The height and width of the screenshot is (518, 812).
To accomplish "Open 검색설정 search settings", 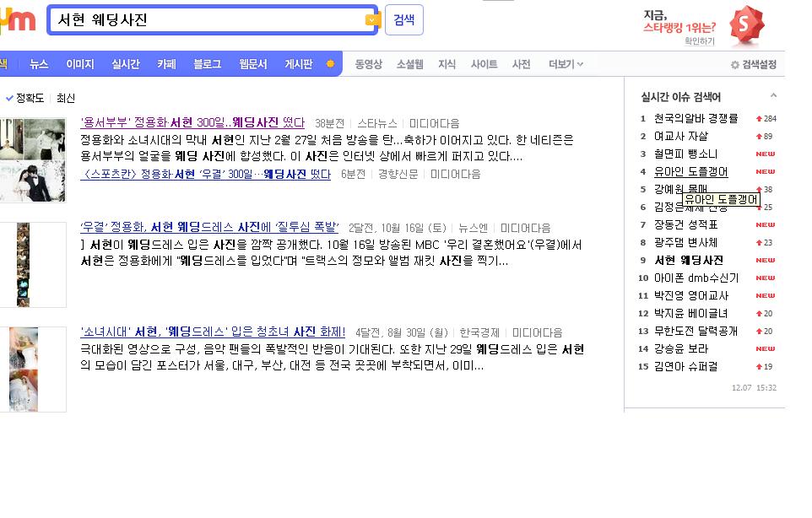I will point(754,65).
